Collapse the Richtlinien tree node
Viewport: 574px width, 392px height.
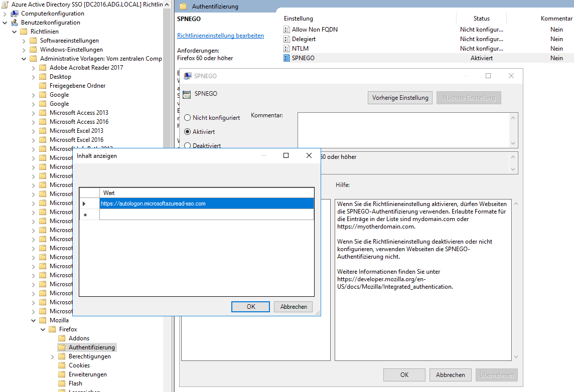click(x=14, y=32)
